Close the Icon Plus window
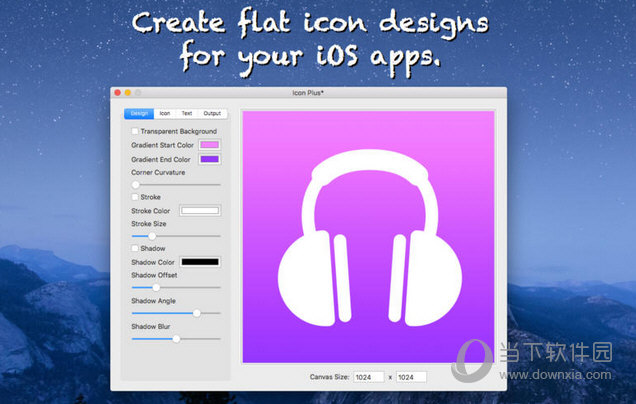The image size is (636, 404). 118,93
